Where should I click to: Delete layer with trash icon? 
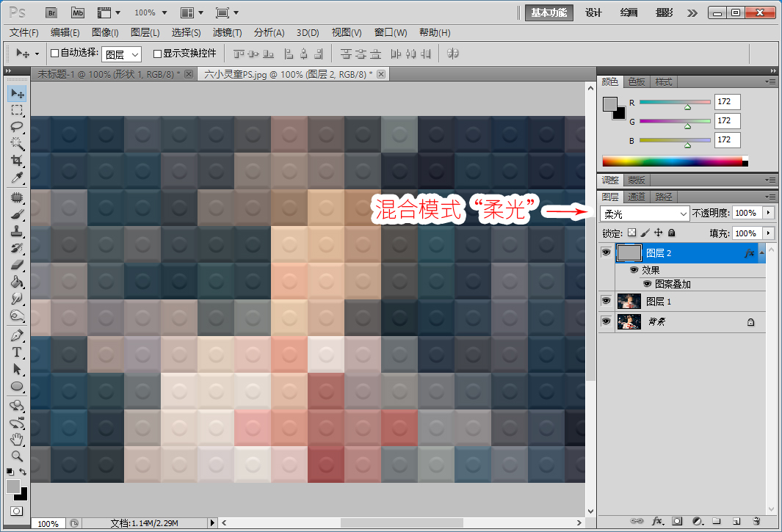756,521
